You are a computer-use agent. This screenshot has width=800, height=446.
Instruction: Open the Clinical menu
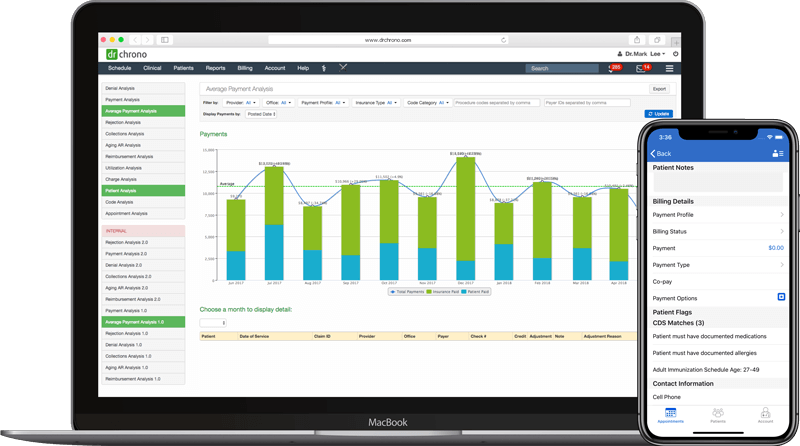click(152, 68)
